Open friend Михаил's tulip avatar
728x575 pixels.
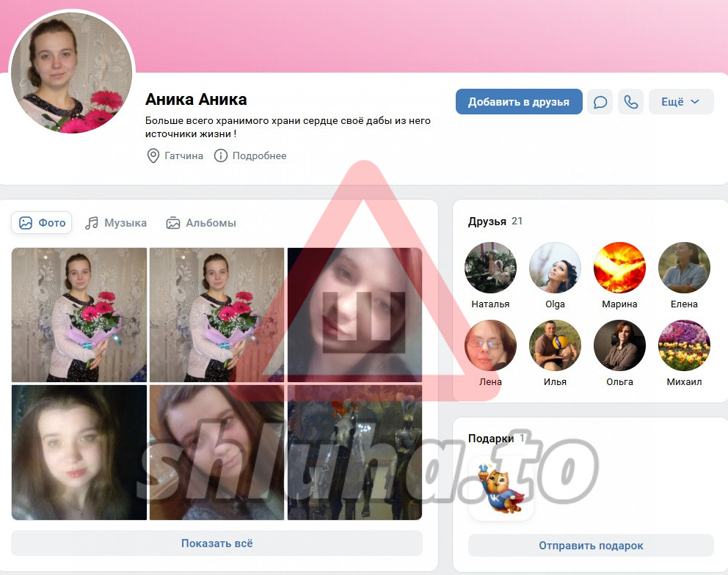[684, 346]
